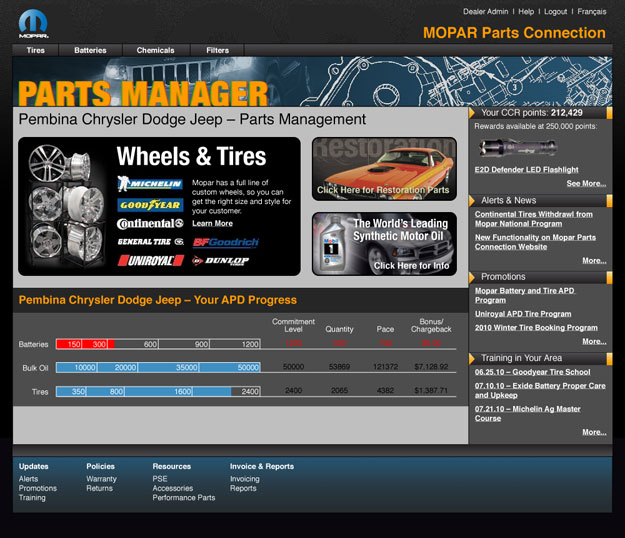This screenshot has width=625, height=538.
Task: Open Reports under Invoice & Reports
Action: point(243,488)
